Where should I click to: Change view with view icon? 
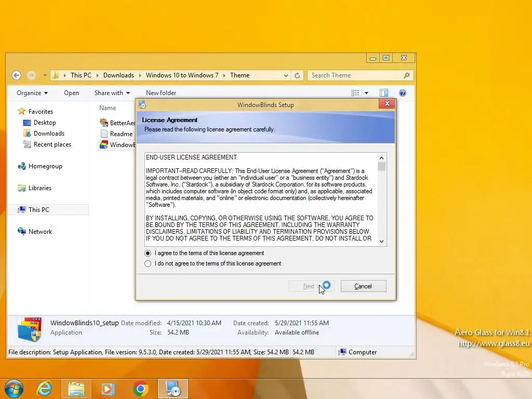[x=355, y=93]
